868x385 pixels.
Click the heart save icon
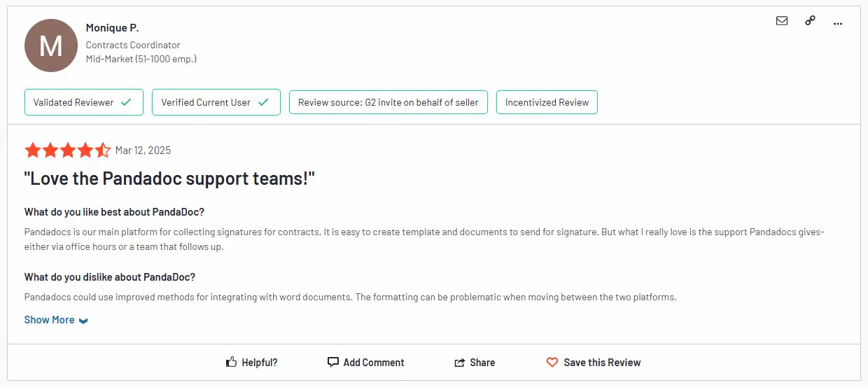point(552,363)
